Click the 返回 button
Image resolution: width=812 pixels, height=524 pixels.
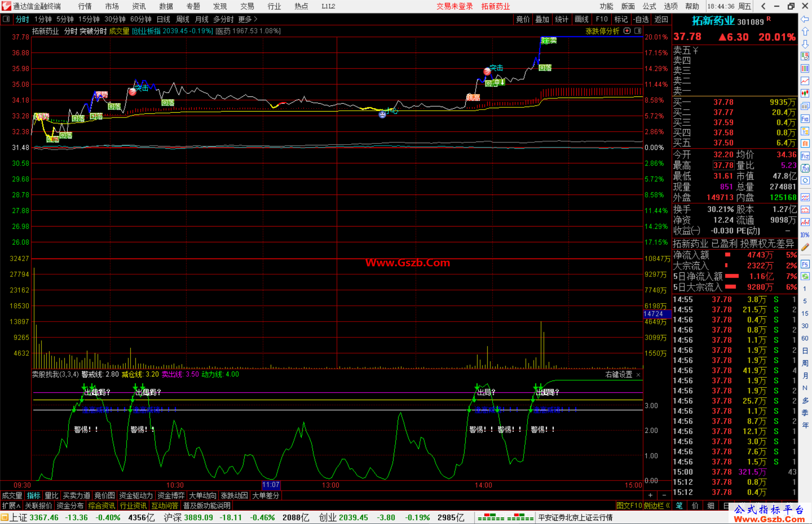coord(661,19)
